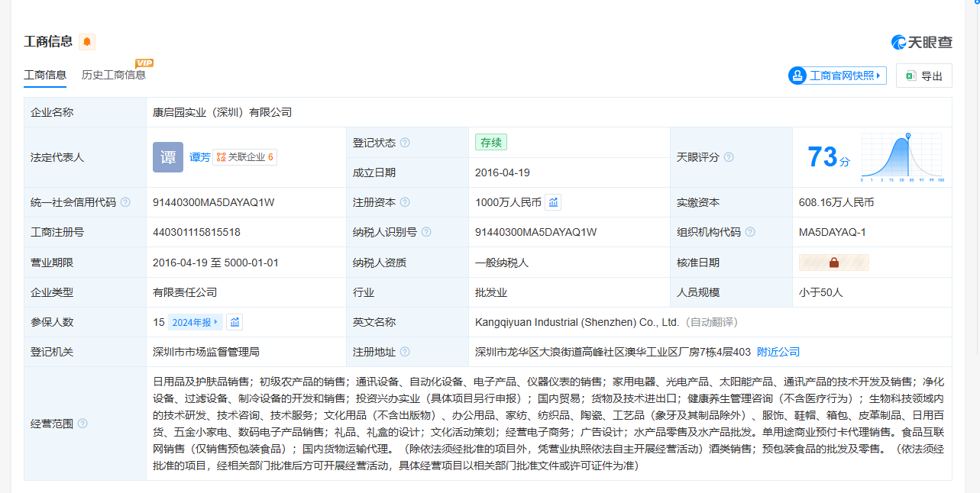
Task: Click the 天眼评分 score distribution chart
Action: (902, 157)
